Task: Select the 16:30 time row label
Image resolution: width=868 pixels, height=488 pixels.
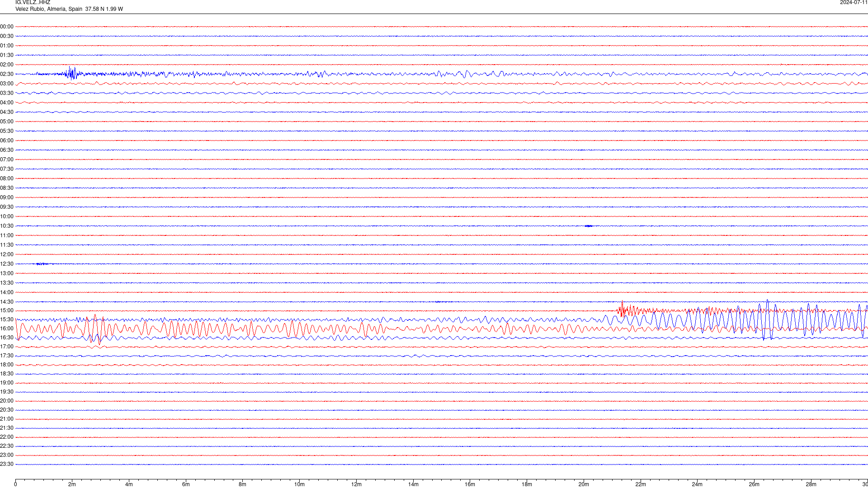Action: tap(7, 338)
